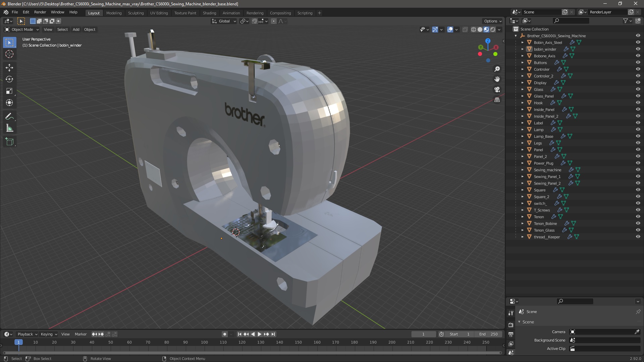Select the Measure tool

point(9,128)
